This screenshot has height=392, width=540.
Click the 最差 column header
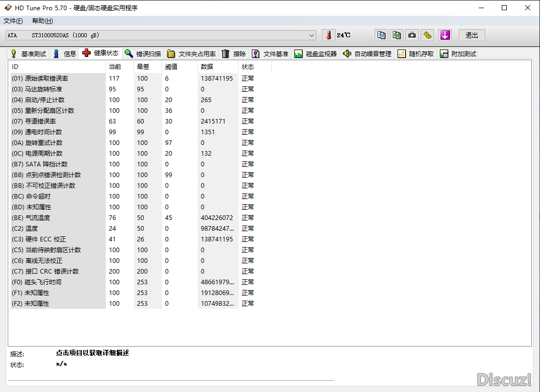[x=148, y=67]
